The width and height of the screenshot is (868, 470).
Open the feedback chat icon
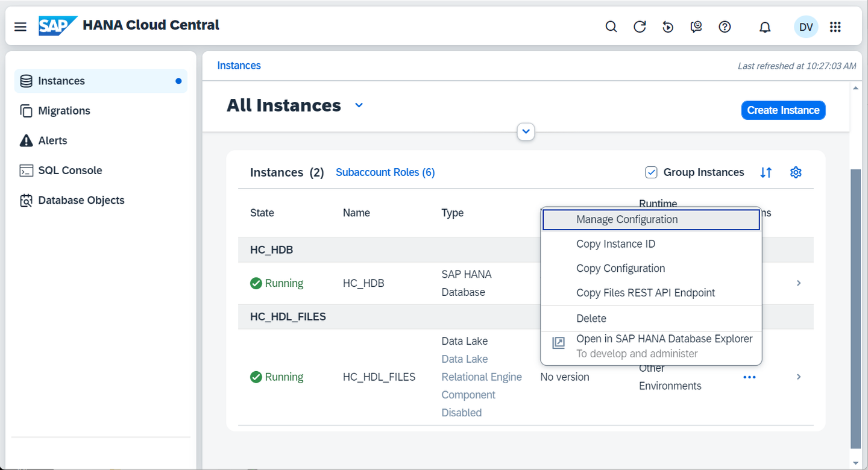696,27
